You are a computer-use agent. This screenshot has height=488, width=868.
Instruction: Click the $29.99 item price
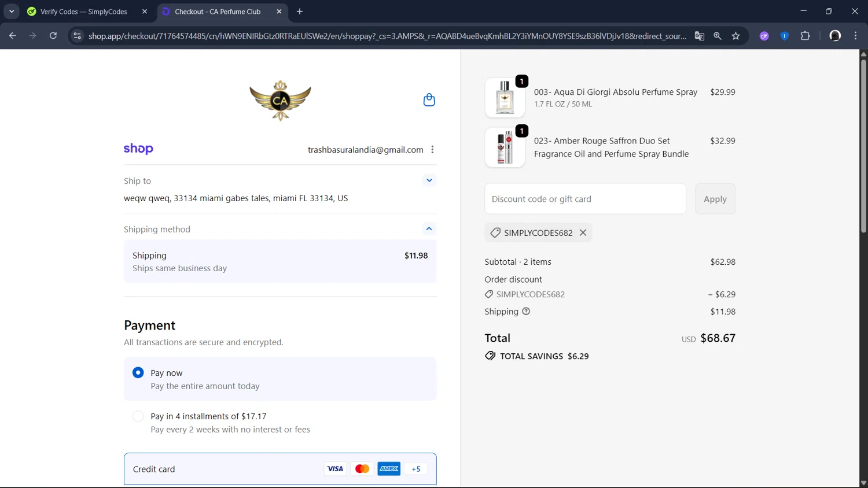[x=723, y=92]
